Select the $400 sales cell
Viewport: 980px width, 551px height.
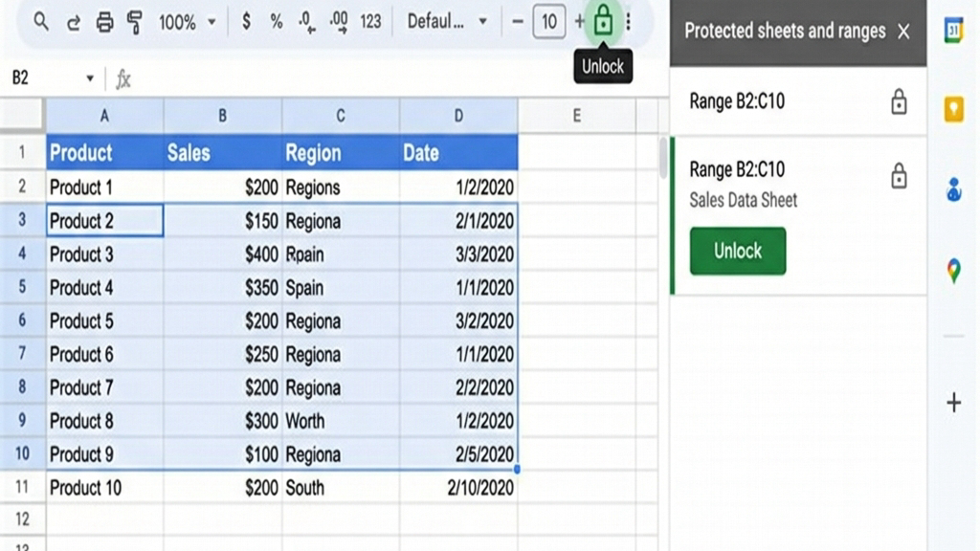[x=222, y=254]
